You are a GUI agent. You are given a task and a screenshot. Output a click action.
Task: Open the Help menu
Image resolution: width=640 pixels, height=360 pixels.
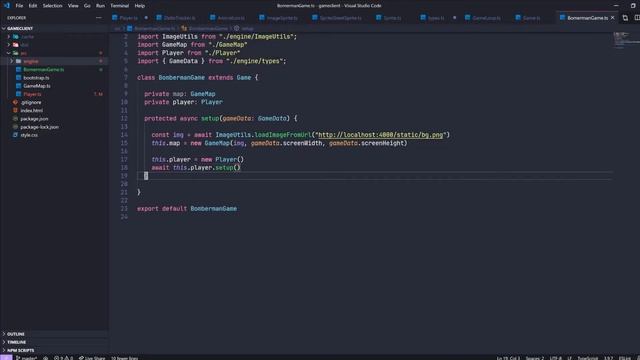tap(140, 6)
